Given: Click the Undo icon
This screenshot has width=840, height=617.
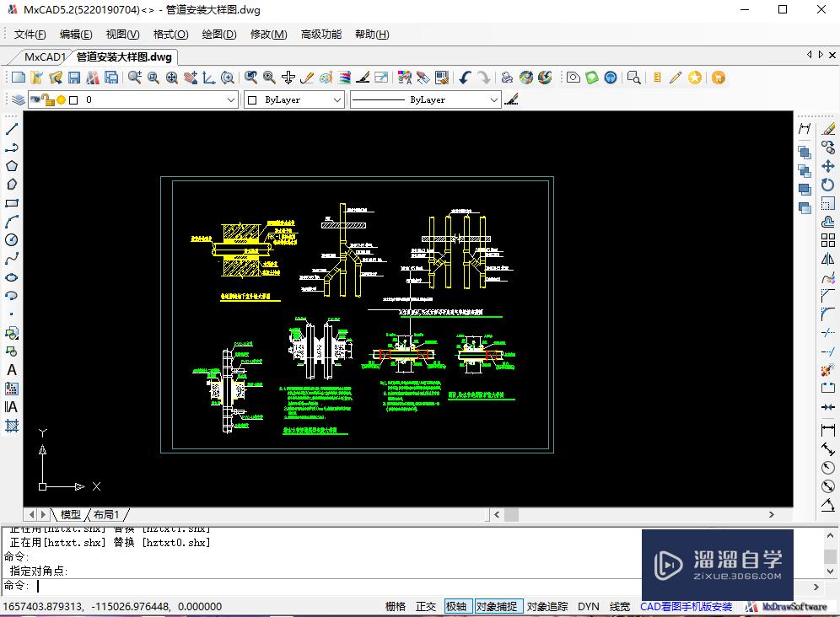Looking at the screenshot, I should 465,78.
